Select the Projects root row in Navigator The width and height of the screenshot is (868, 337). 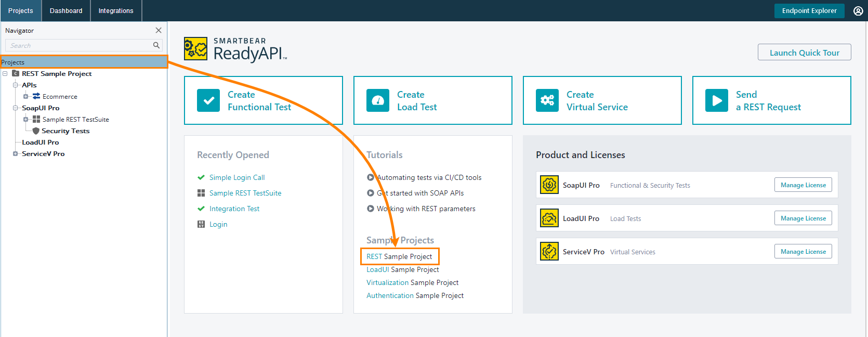click(x=84, y=62)
